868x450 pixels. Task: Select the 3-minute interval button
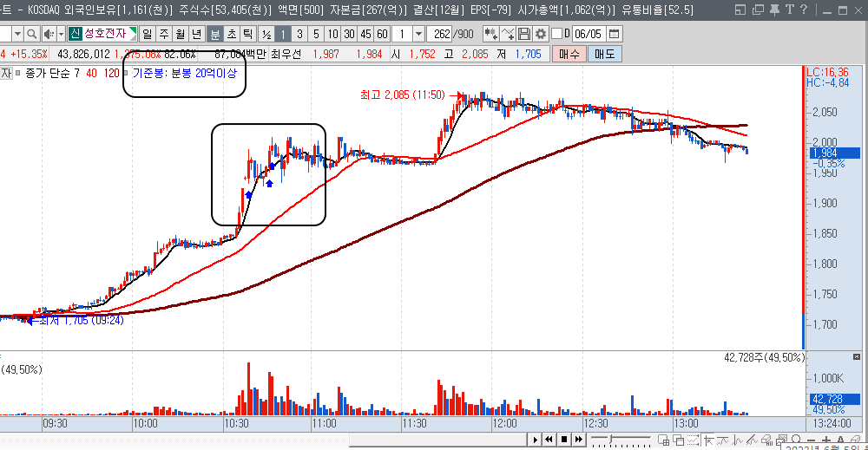[299, 35]
